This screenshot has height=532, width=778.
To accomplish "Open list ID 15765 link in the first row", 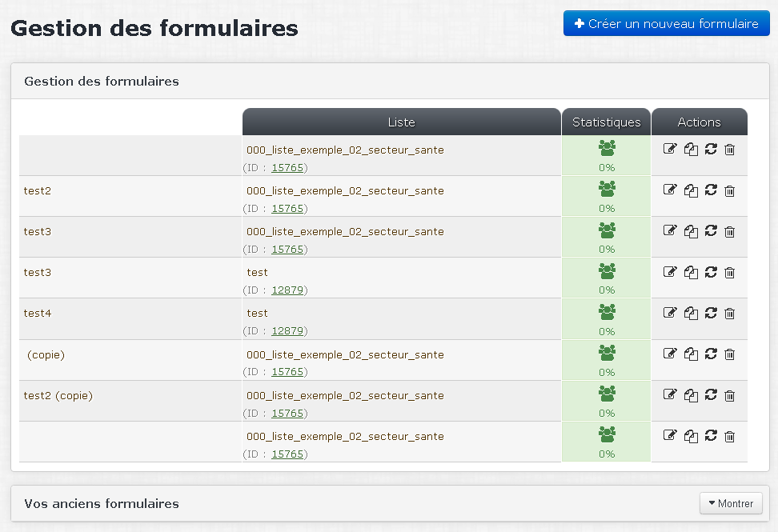I will pos(287,167).
